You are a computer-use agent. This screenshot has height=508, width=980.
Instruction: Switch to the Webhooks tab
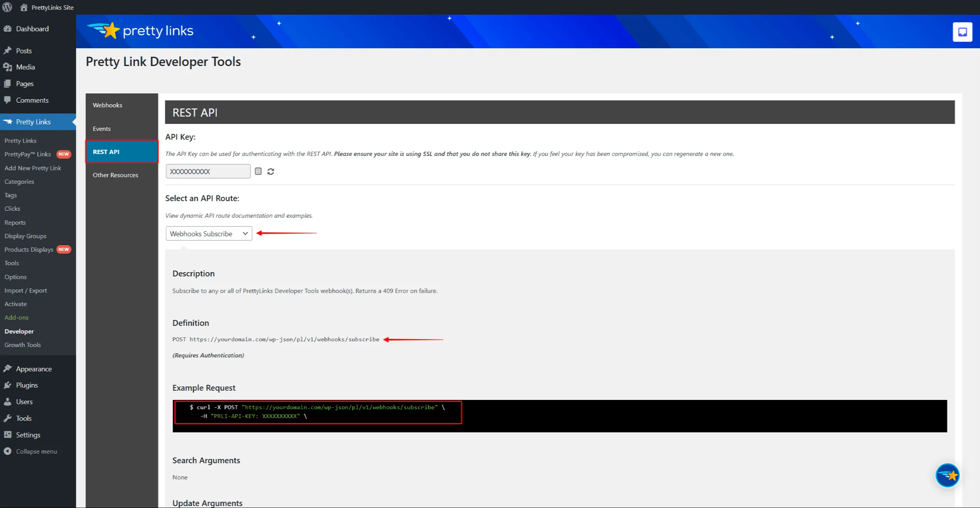(107, 105)
